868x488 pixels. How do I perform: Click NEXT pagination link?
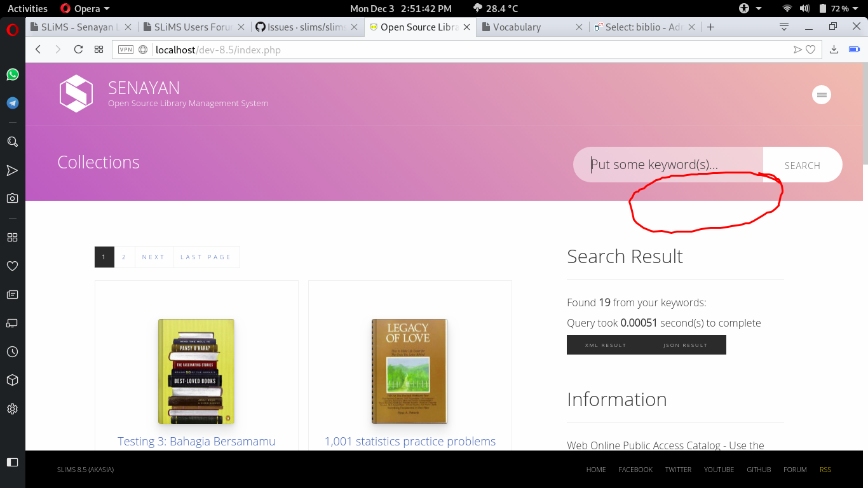pyautogui.click(x=154, y=257)
